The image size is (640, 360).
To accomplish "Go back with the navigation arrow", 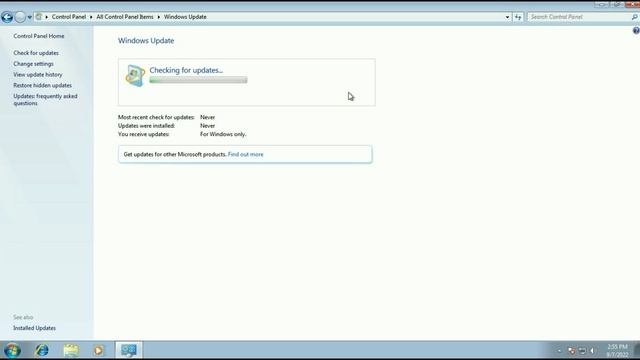I will 7,17.
